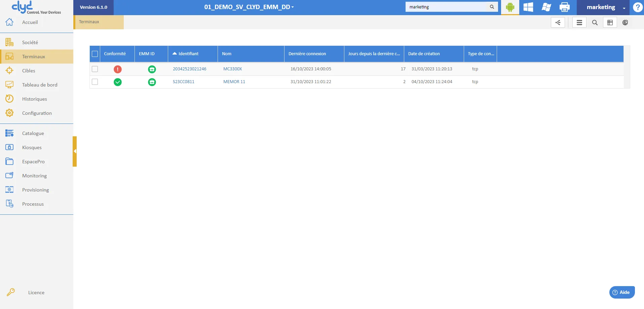Select the 31/10/2023 11:01:22 connection cell
Viewport: 644px width, 309px height.
(311, 82)
